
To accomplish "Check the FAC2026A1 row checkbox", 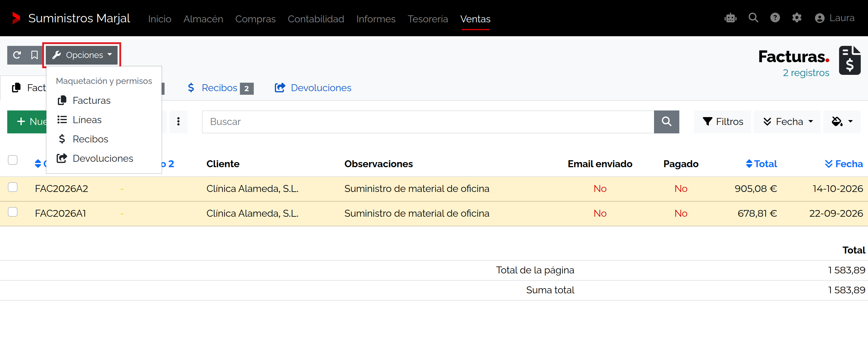I will click(13, 212).
